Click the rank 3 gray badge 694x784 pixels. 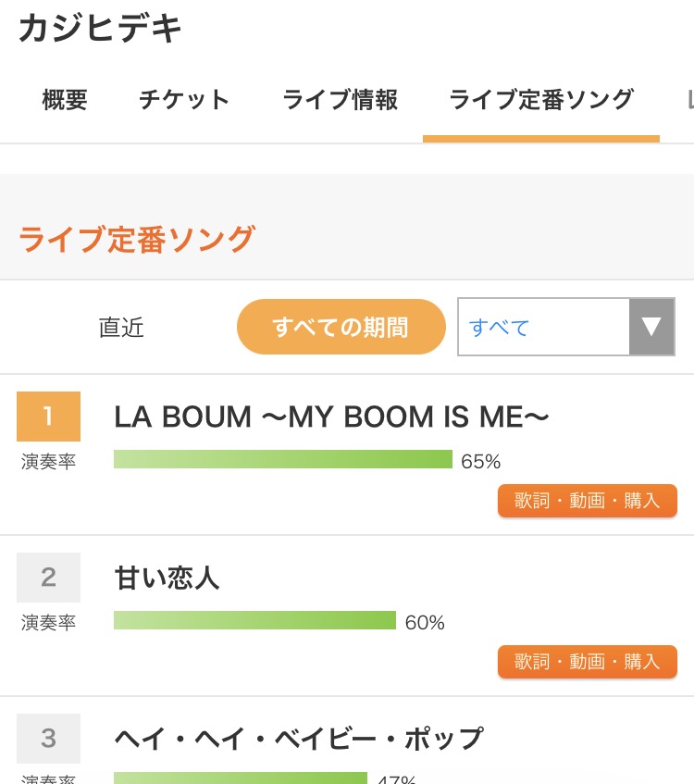48,739
